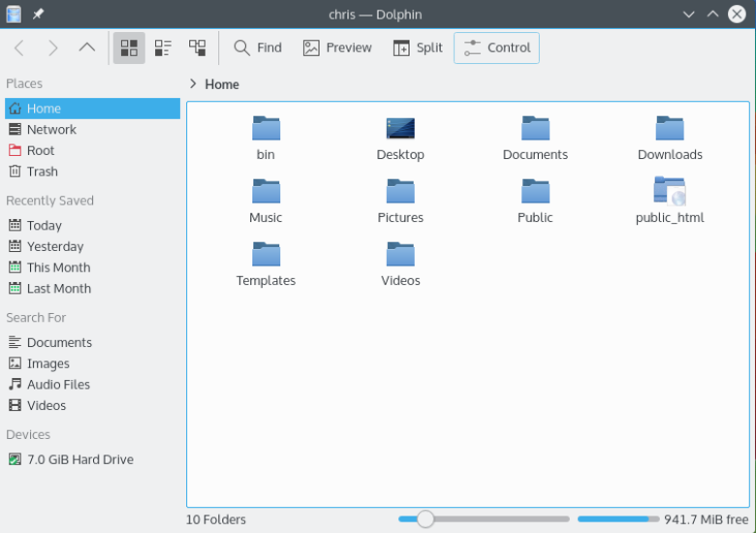Show files saved Yesterday

point(93,246)
